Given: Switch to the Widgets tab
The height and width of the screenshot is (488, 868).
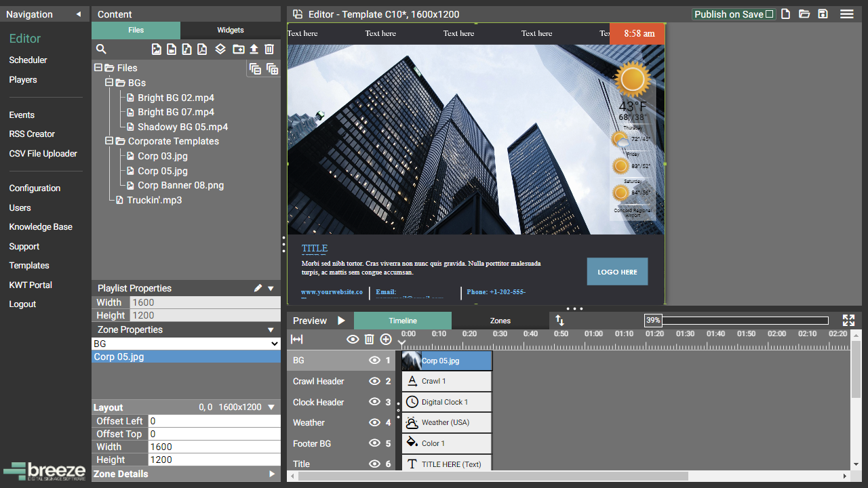Looking at the screenshot, I should (x=231, y=30).
